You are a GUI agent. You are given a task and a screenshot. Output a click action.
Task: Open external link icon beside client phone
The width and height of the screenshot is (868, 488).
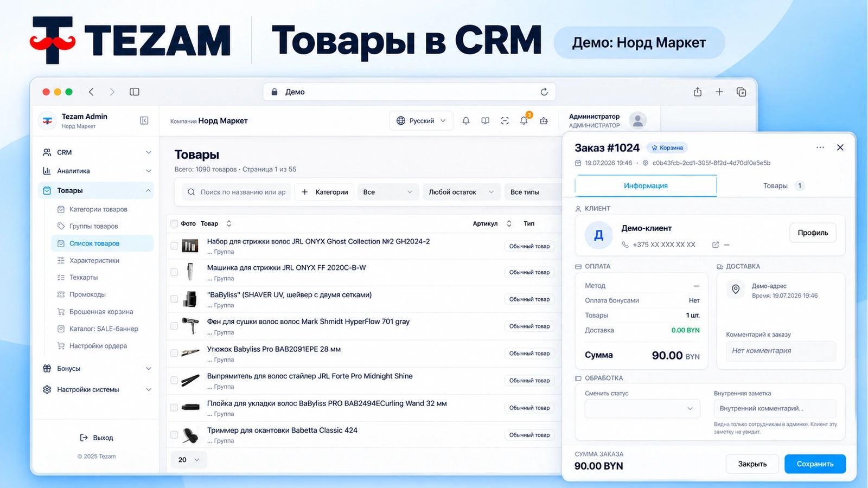click(x=716, y=245)
